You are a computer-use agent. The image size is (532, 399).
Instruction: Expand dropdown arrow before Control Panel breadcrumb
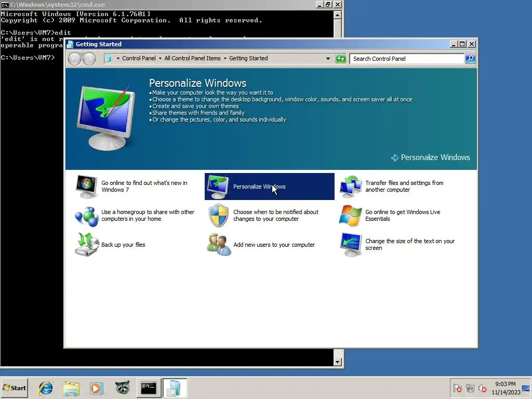[x=118, y=58]
